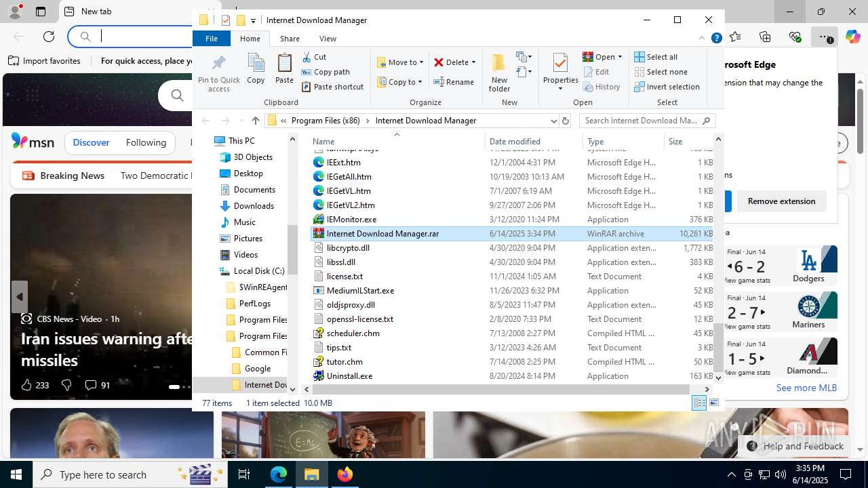
Task: Open Copilot in Edge toolbar
Action: (x=853, y=37)
